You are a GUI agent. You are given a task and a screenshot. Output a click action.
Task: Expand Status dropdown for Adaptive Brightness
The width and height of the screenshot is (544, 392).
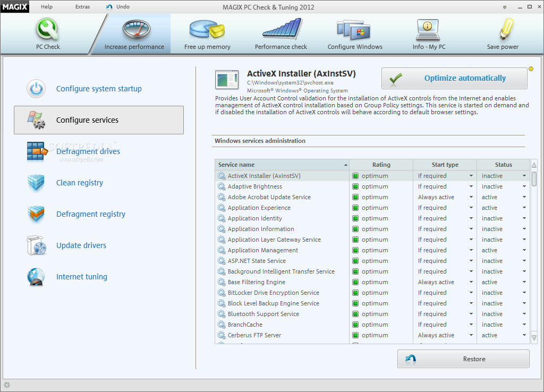coord(524,186)
